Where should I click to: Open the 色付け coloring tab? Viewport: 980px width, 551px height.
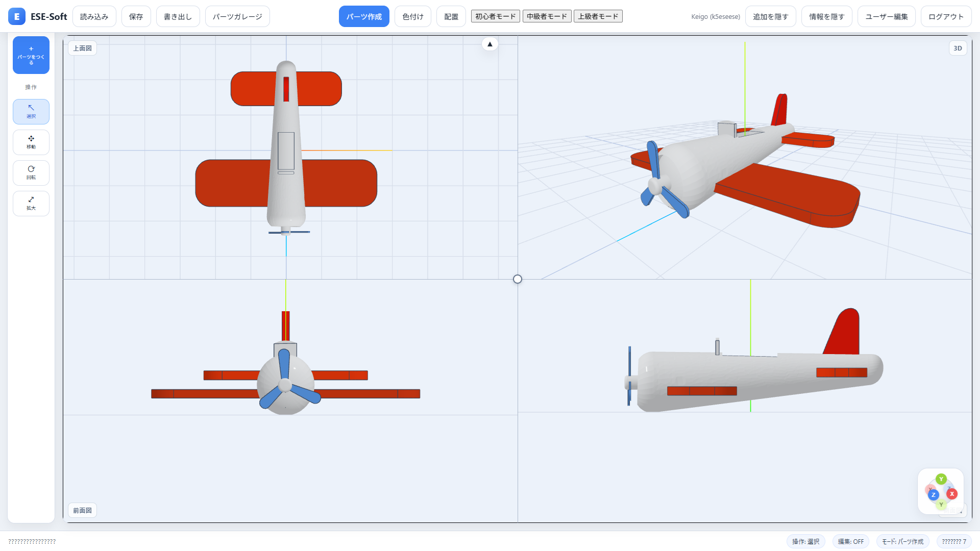coord(413,16)
